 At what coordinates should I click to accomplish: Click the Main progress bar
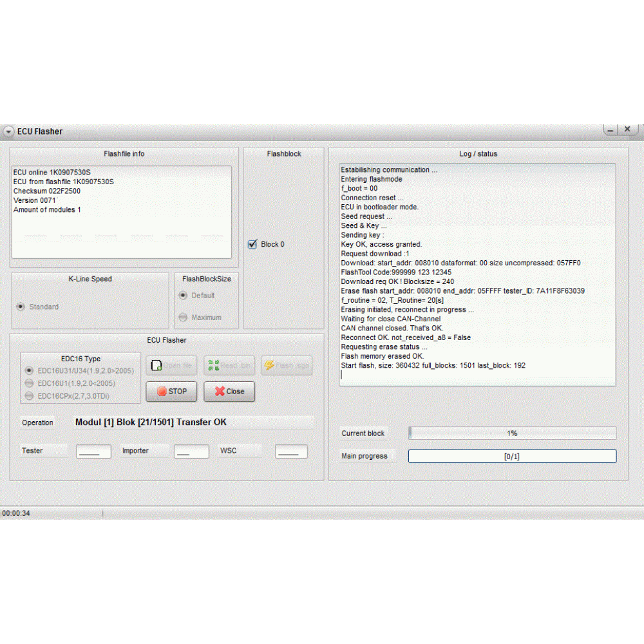tap(512, 456)
